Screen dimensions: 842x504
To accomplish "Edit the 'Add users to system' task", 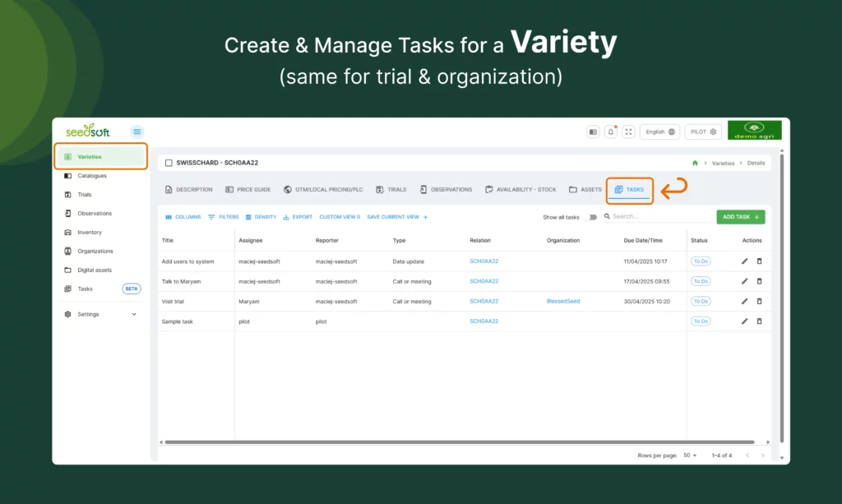I will (744, 261).
